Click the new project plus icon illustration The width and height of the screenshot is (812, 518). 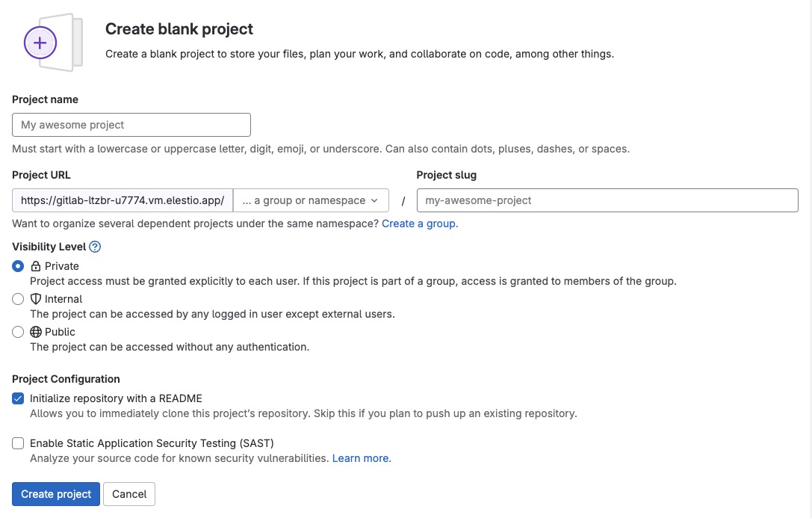(x=40, y=43)
